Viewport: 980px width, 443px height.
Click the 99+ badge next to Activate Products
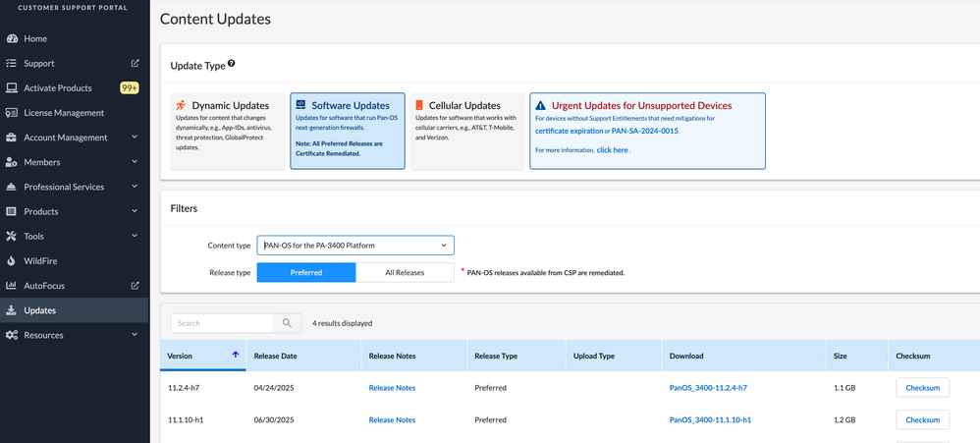click(130, 88)
